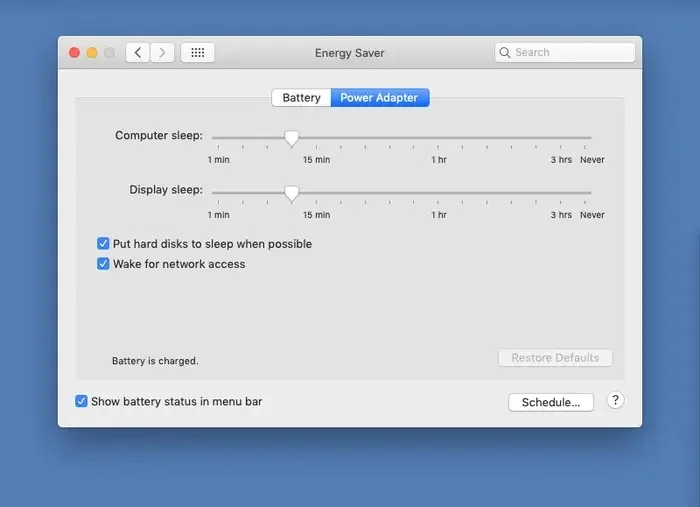
Task: Disable Put hard disks to sleep
Action: [x=103, y=244]
